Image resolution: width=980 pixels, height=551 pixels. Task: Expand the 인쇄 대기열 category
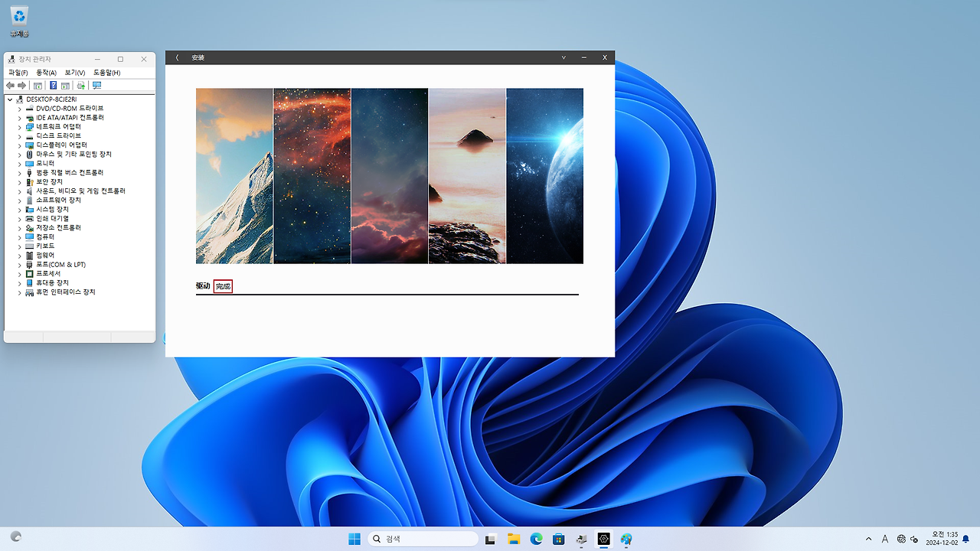[20, 219]
